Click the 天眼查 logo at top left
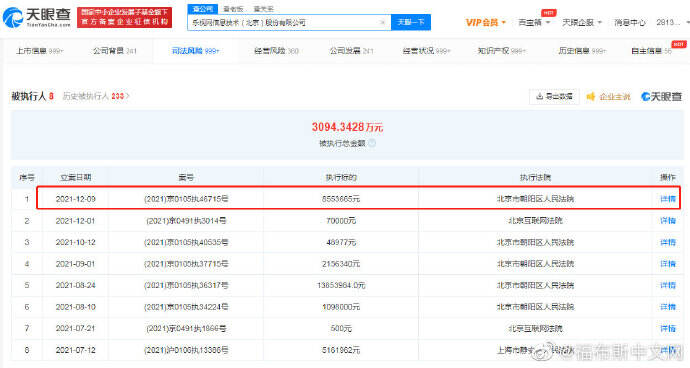The height and width of the screenshot is (368, 690). pyautogui.click(x=37, y=17)
